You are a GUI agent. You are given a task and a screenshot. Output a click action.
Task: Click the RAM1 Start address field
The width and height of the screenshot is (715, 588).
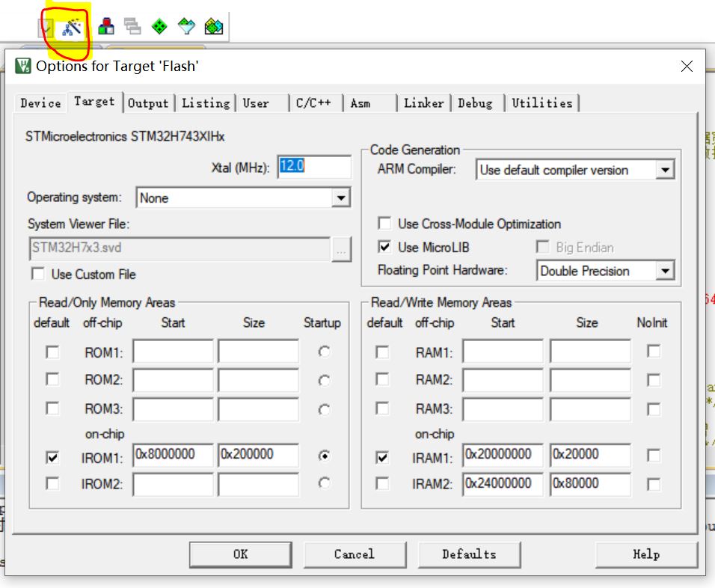tap(503, 351)
